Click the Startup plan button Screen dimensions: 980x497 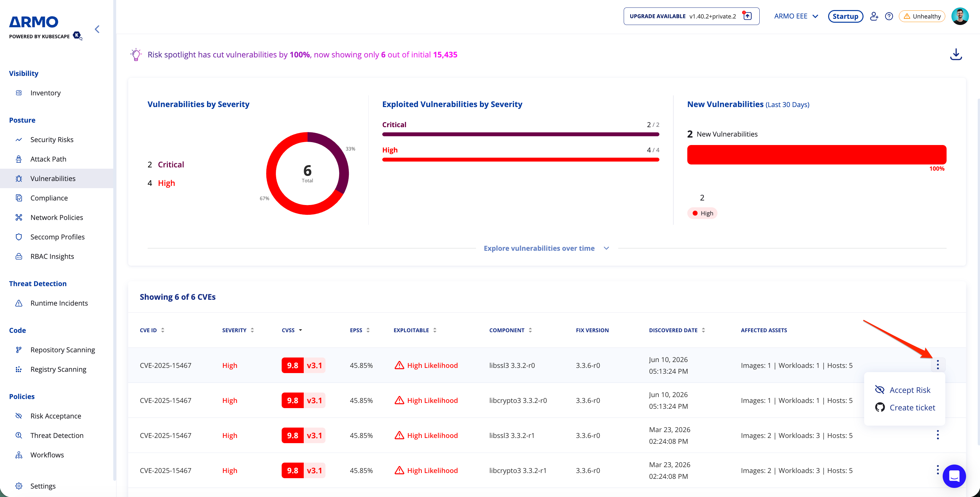click(x=845, y=16)
